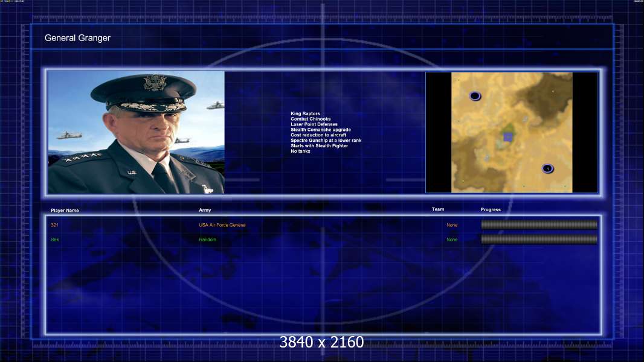The image size is (644, 362).
Task: Click team 'None' for player Sek
Action: pyautogui.click(x=452, y=240)
